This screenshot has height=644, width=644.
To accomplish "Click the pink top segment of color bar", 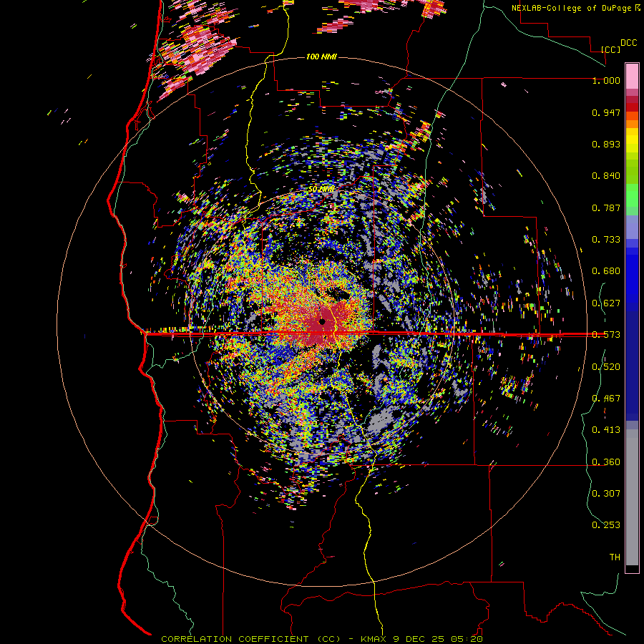I will point(632,77).
